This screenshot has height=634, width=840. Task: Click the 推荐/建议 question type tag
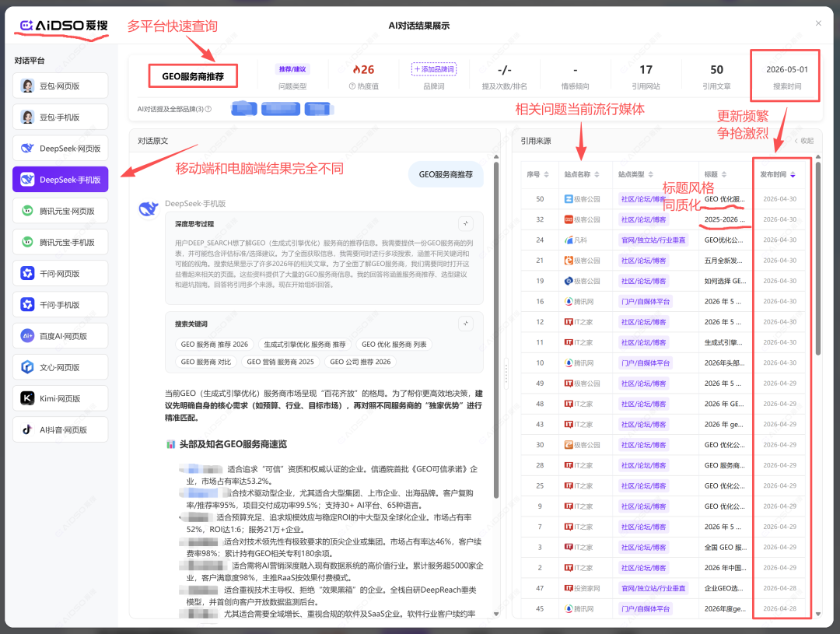pos(292,69)
